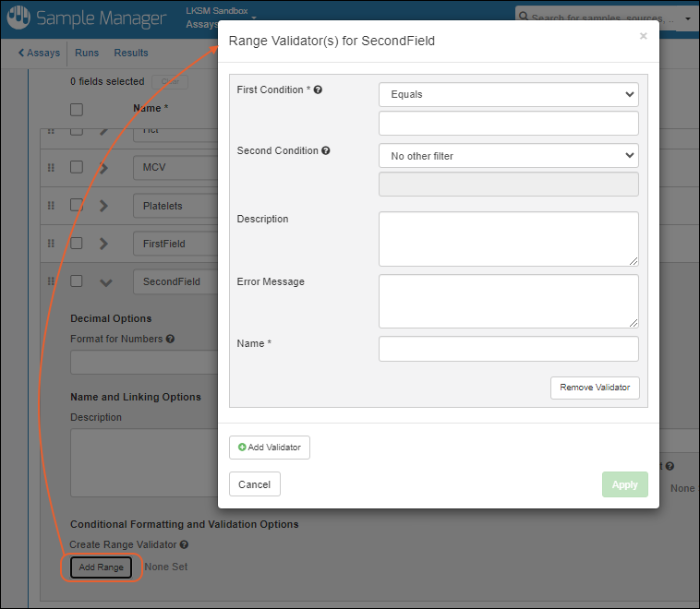Click the validator Name input field
700x609 pixels.
tap(508, 349)
